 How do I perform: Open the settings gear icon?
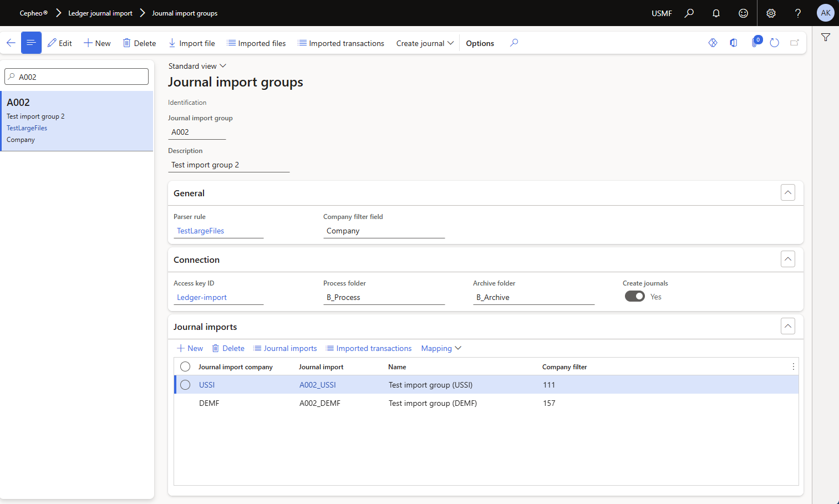(771, 13)
